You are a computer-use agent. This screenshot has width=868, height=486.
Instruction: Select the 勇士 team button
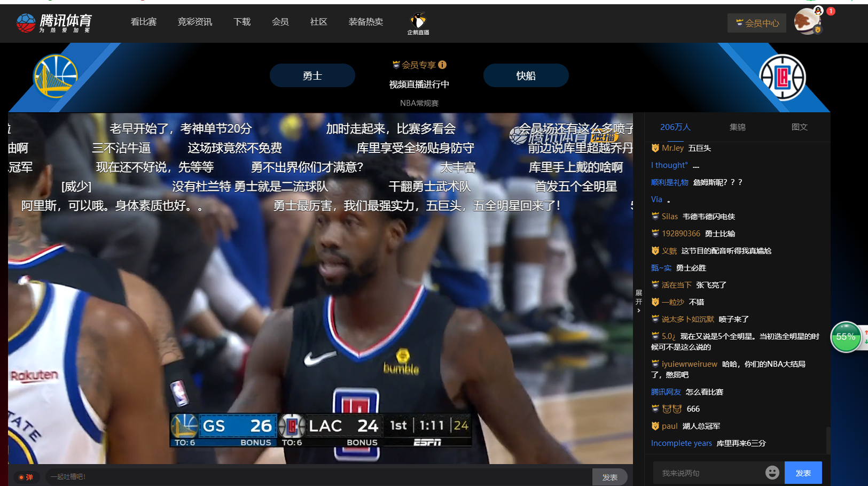312,75
